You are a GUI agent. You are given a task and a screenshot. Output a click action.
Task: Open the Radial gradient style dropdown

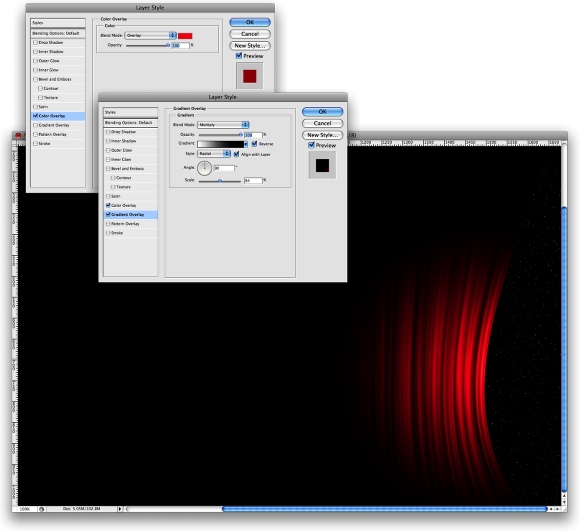(214, 153)
